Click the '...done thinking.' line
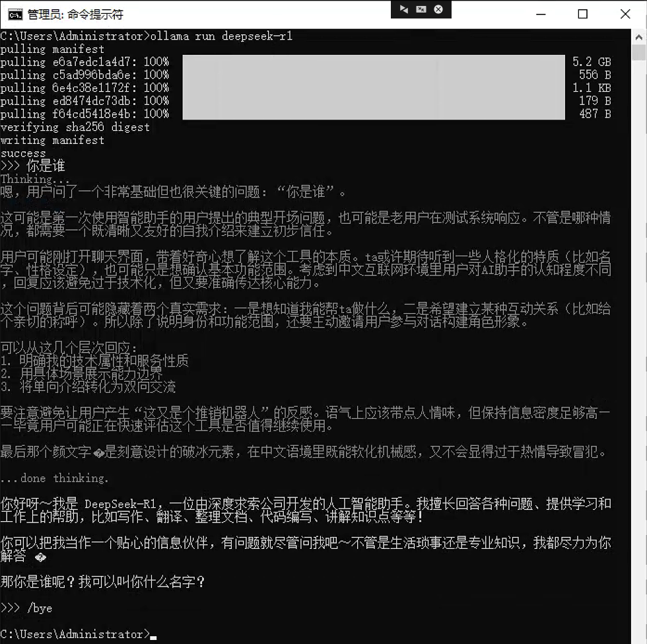 (x=54, y=478)
